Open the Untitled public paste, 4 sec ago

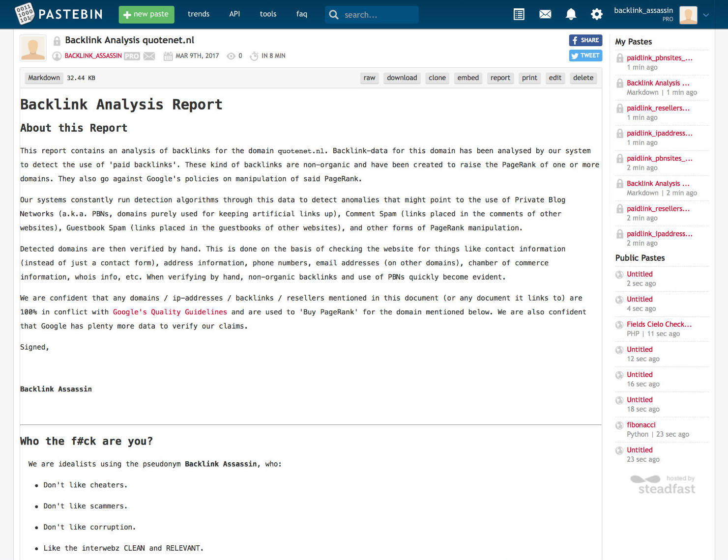click(x=640, y=299)
